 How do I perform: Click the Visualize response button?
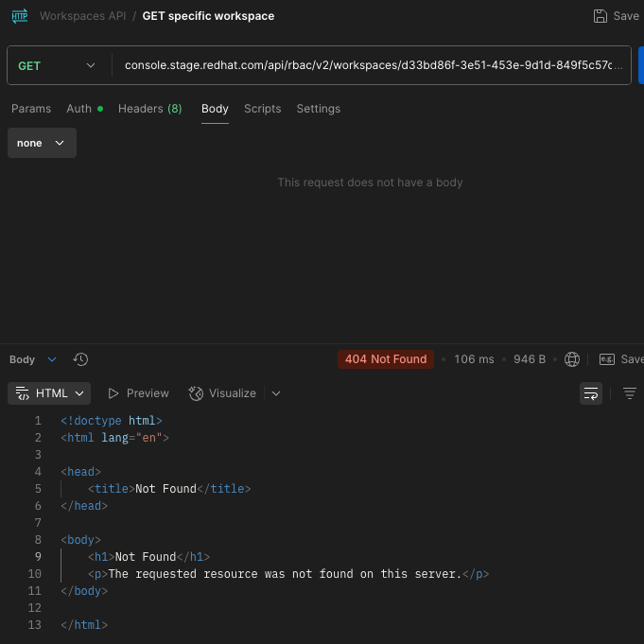tap(222, 393)
